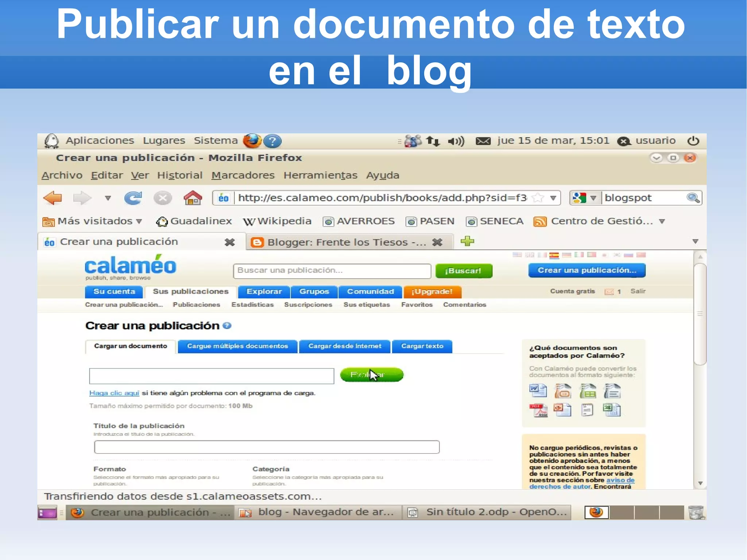Image resolution: width=747 pixels, height=560 pixels.
Task: Open the Calaméo inbox envelope icon
Action: pos(609,291)
